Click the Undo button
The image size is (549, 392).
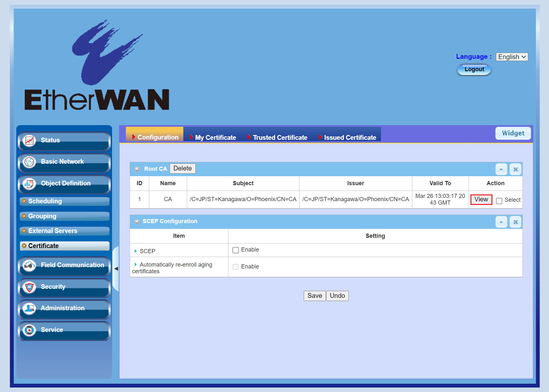[x=338, y=296]
